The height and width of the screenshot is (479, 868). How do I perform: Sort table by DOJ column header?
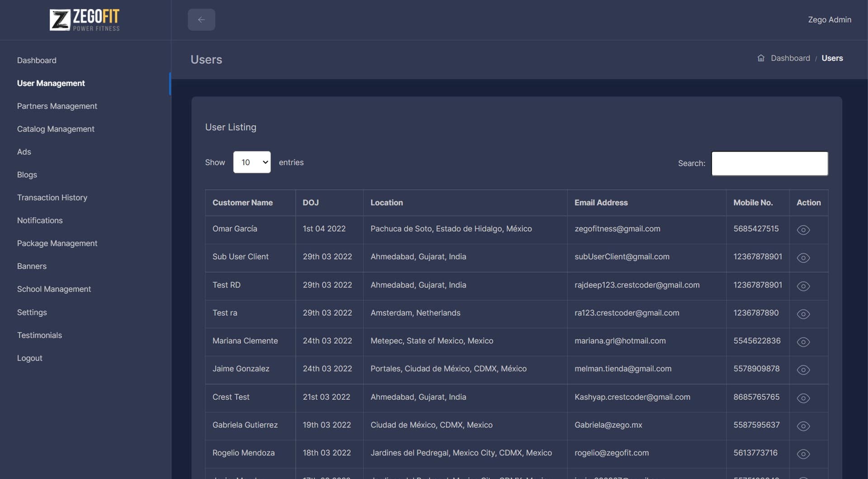tap(311, 203)
